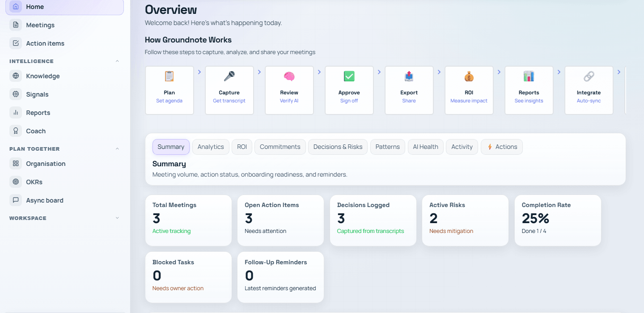Viewport: 644px width, 313px height.
Task: Click the 'Captured from transcripts' text
Action: tap(370, 231)
